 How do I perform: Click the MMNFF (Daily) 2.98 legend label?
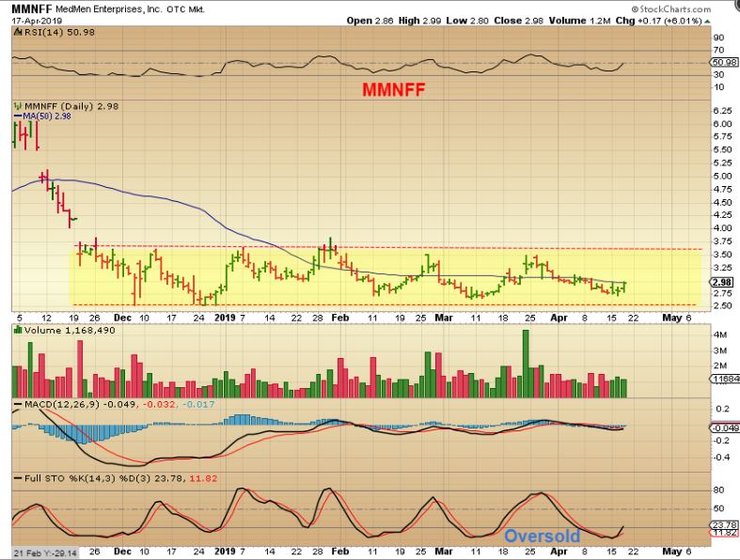(x=71, y=106)
